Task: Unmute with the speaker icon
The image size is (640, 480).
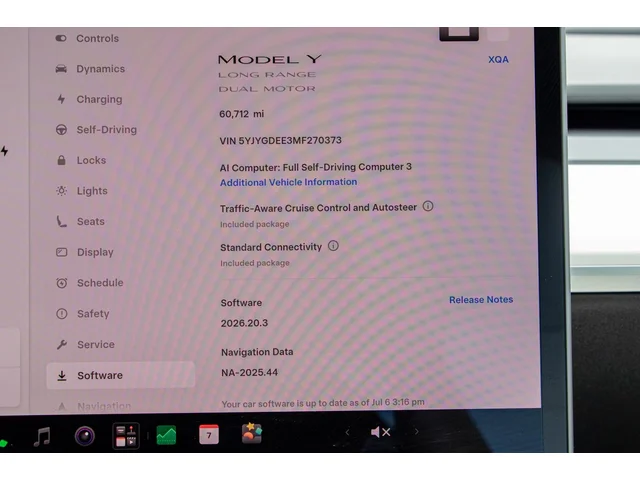Action: [x=380, y=432]
